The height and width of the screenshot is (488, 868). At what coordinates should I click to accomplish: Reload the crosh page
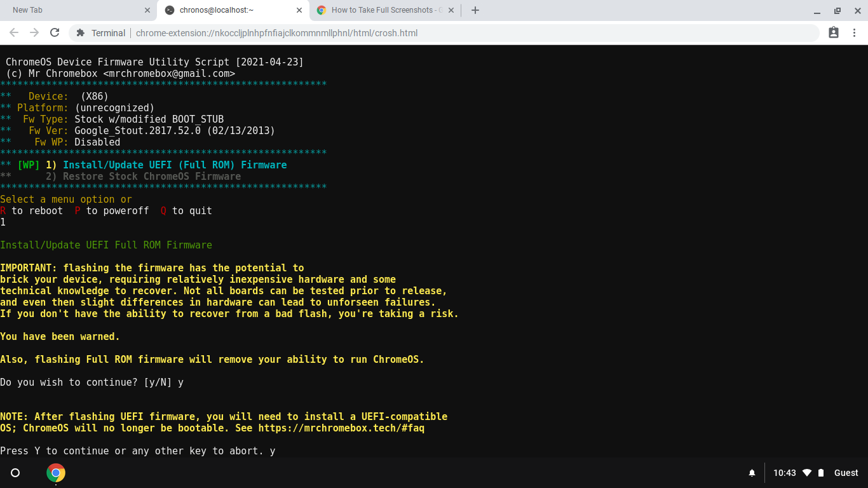coord(55,32)
